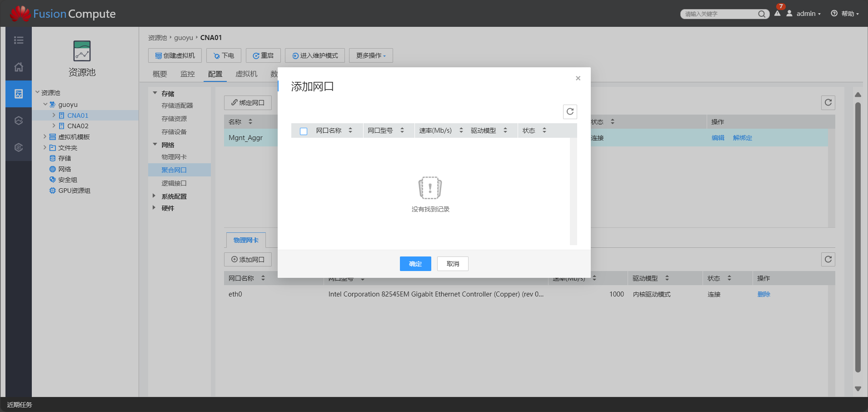Viewport: 868px width, 412px height.
Task: Confirm with the 确定 button
Action: (415, 264)
